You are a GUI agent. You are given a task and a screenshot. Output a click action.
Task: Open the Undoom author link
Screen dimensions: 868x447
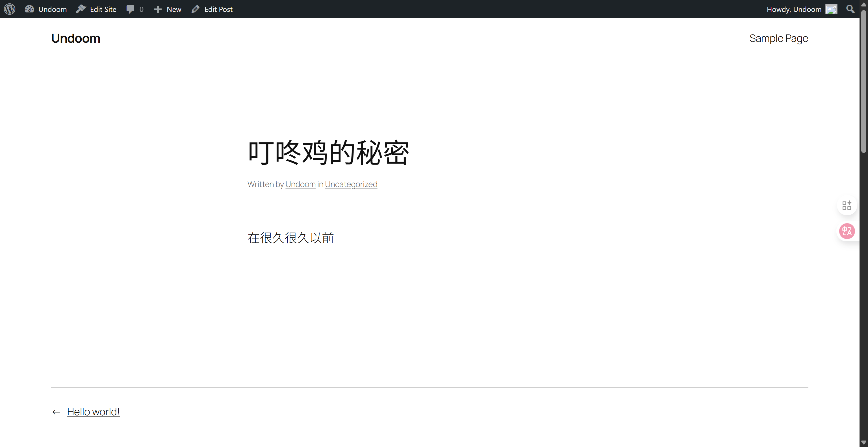click(x=300, y=184)
